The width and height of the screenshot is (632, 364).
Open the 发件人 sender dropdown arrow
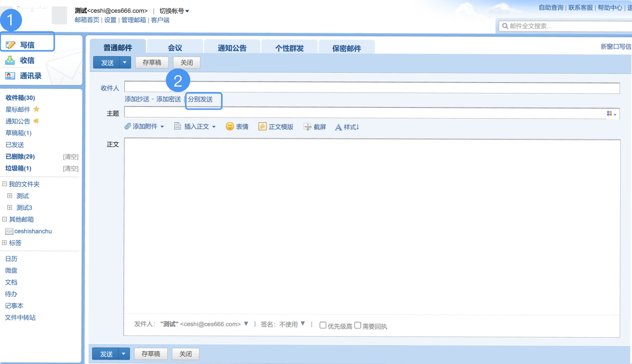click(x=246, y=324)
